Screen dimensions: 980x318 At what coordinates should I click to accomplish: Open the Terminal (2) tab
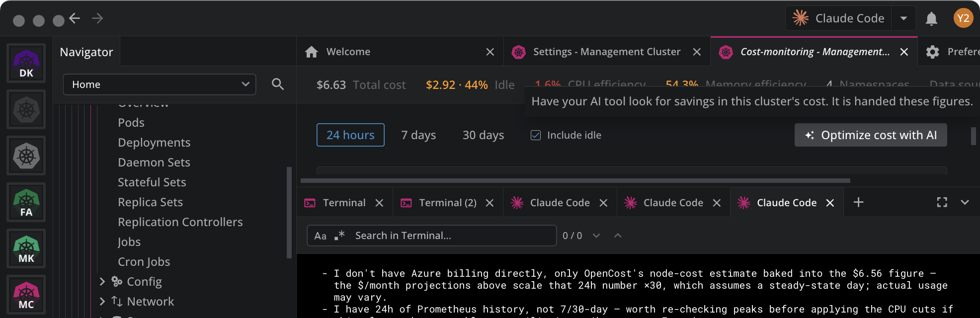448,203
